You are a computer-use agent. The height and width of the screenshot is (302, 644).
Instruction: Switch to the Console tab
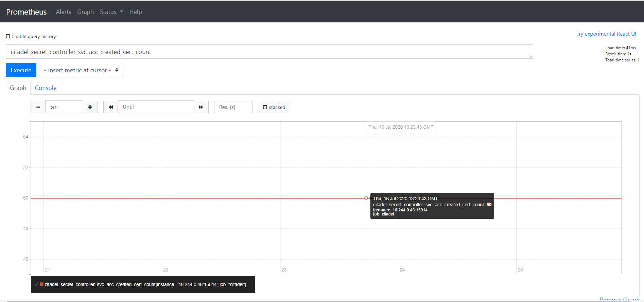coord(46,88)
